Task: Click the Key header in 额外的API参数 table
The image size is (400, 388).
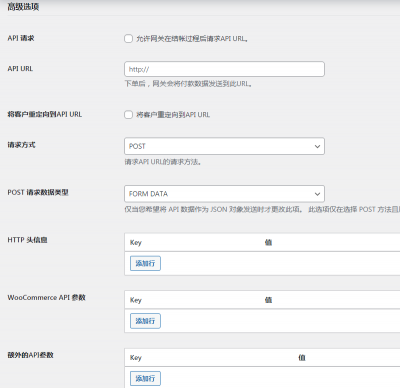Action: click(136, 358)
